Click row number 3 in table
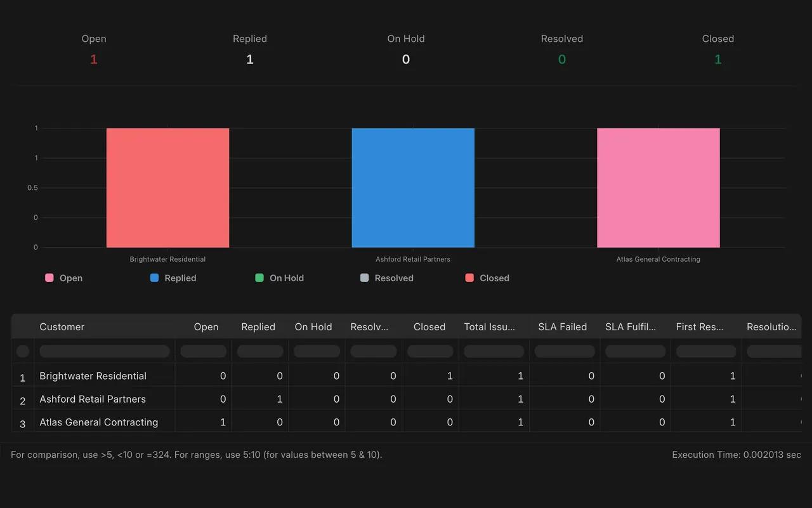 (x=22, y=424)
